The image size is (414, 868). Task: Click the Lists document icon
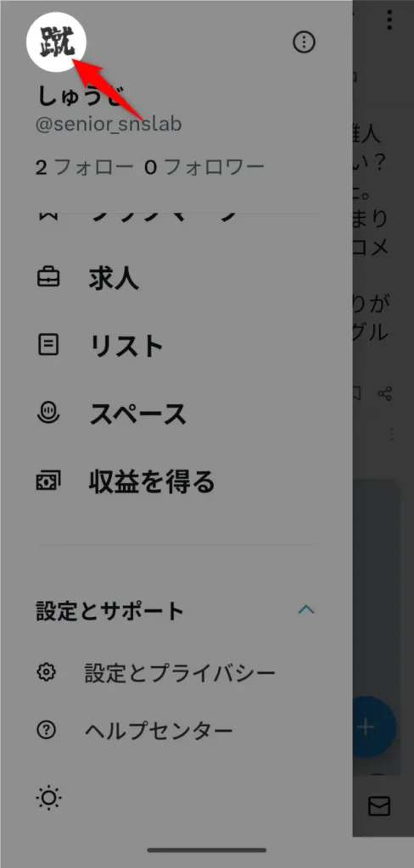tap(48, 346)
